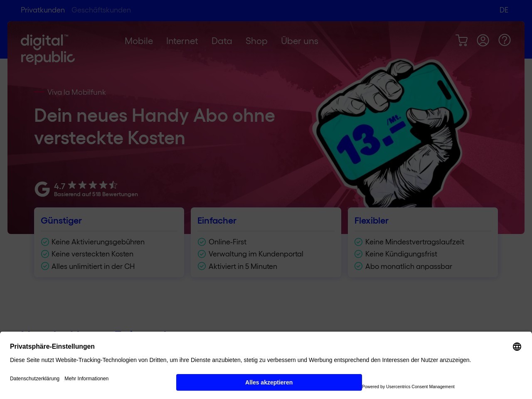532x399 pixels.
Task: Switch to Geschäftskunden tab
Action: (101, 10)
